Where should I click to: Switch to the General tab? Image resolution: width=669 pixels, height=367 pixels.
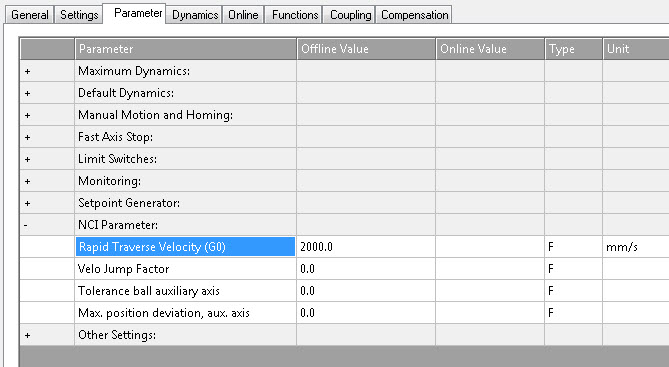(x=29, y=15)
